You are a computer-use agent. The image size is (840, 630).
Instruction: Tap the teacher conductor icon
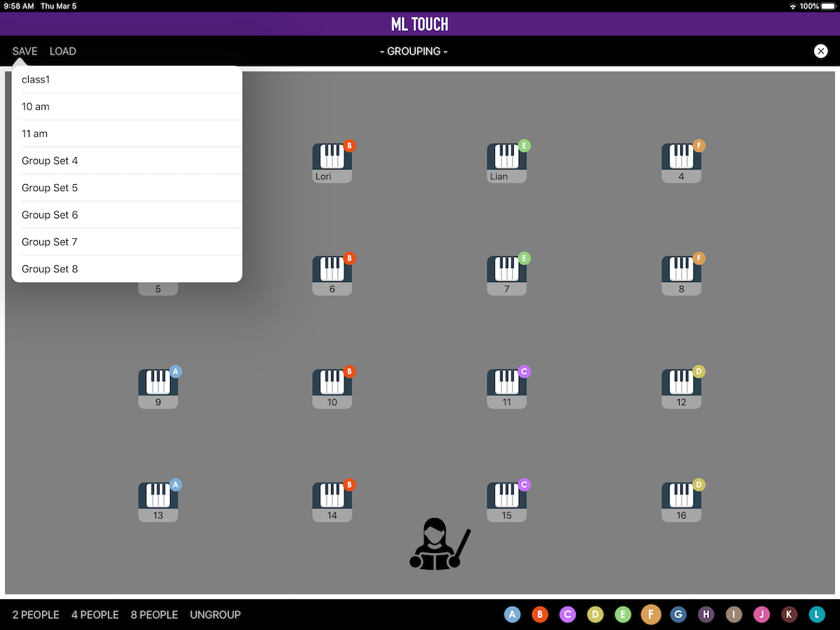(440, 545)
